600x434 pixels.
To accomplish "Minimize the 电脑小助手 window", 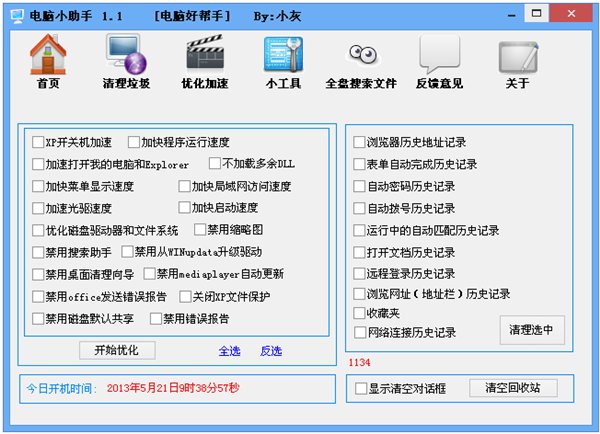I will point(511,15).
